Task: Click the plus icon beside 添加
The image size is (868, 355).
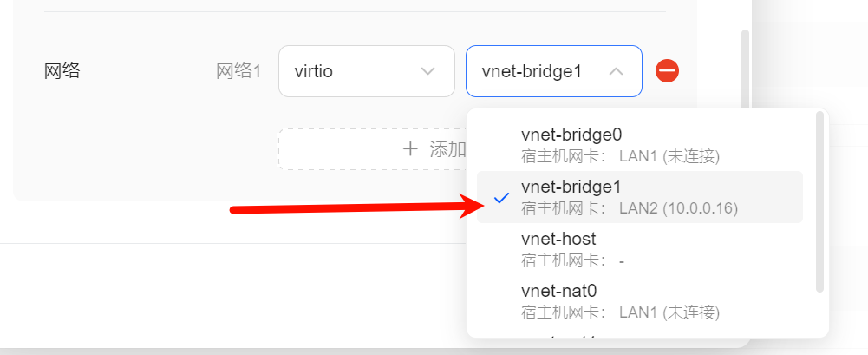Action: pos(410,148)
